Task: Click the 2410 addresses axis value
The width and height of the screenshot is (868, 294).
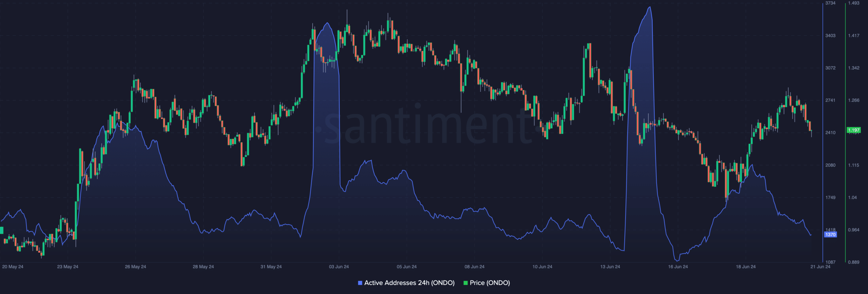Action: click(x=830, y=133)
